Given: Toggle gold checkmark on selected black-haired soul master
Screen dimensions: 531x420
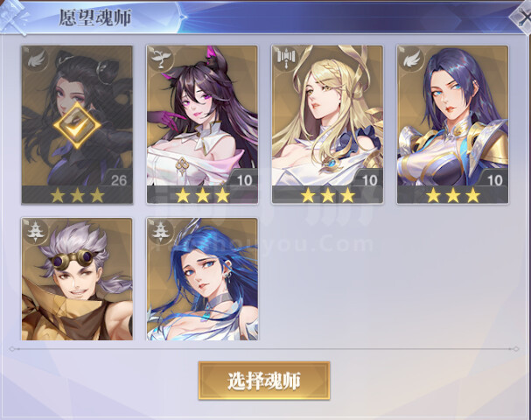Looking at the screenshot, I should coord(77,126).
